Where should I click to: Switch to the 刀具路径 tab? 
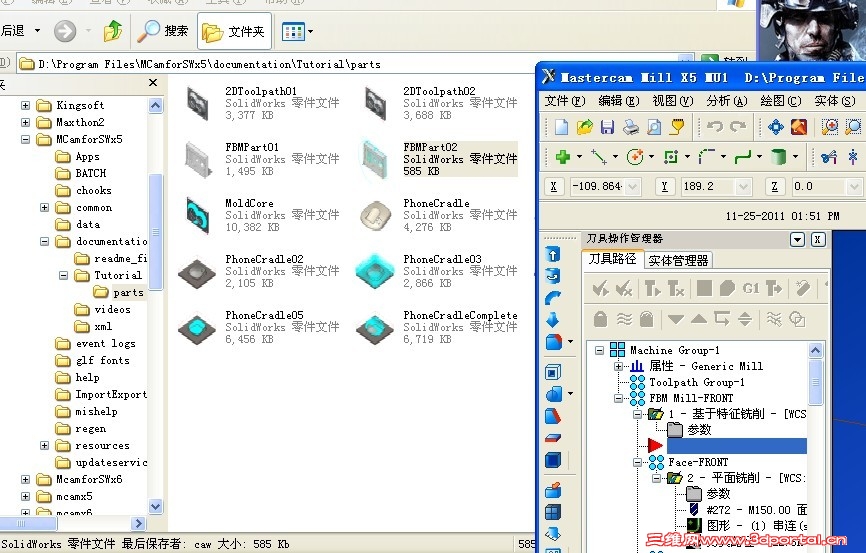(612, 259)
